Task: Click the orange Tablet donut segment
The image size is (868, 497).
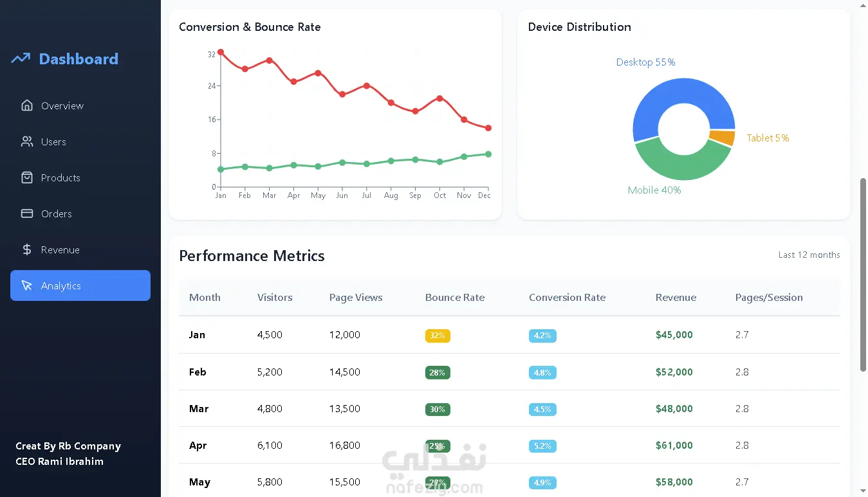Action: tap(723, 138)
